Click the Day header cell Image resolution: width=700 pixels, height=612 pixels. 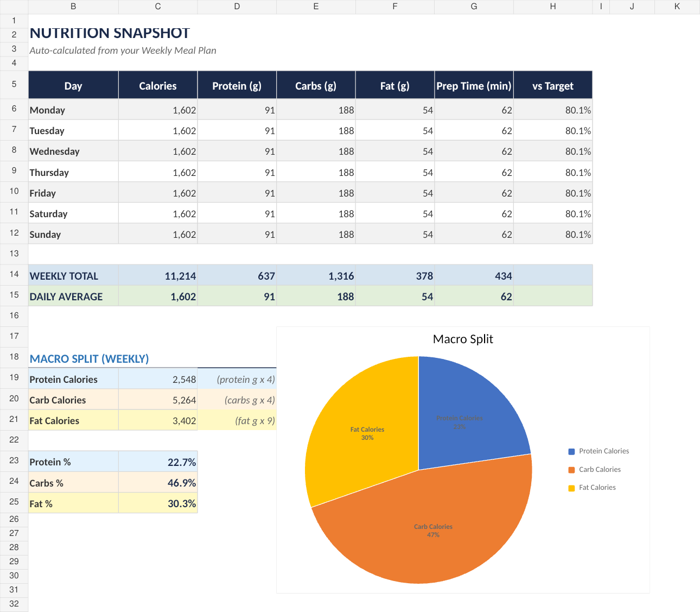point(73,85)
